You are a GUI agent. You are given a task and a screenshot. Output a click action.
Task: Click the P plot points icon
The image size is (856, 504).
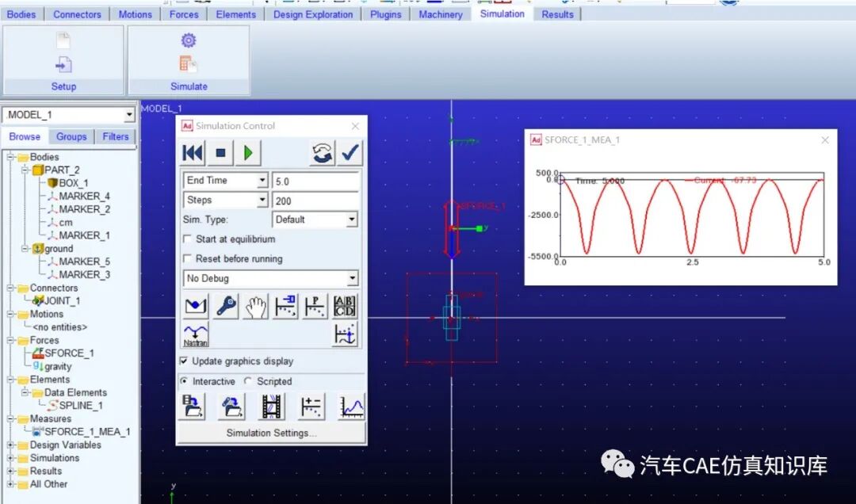(x=315, y=306)
